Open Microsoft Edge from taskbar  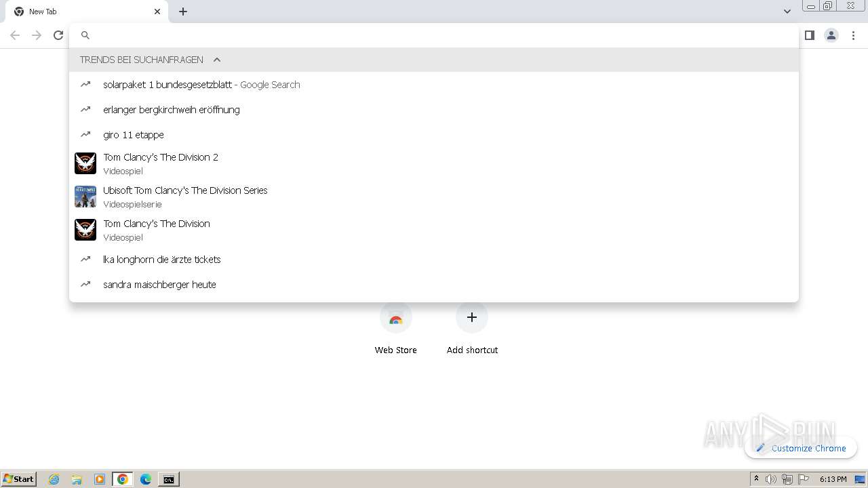pos(146,479)
